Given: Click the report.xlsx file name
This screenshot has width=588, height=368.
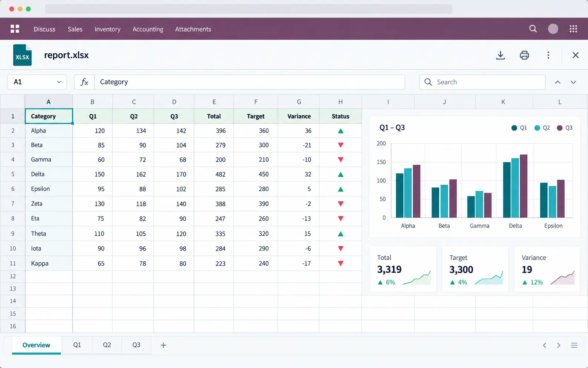Looking at the screenshot, I should (x=66, y=55).
